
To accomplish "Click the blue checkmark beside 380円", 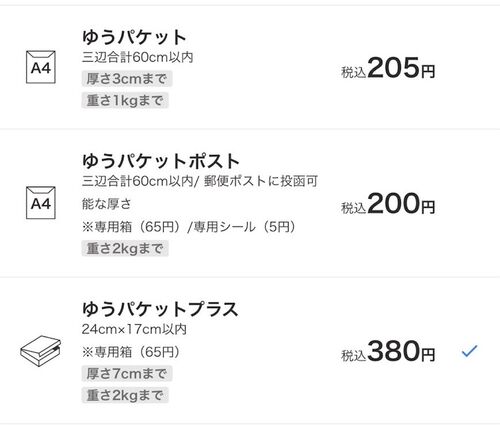I will click(x=470, y=351).
